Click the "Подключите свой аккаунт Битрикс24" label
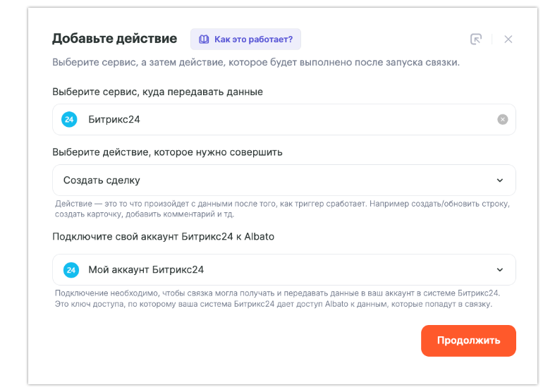This screenshot has height=392, width=555. click(163, 237)
